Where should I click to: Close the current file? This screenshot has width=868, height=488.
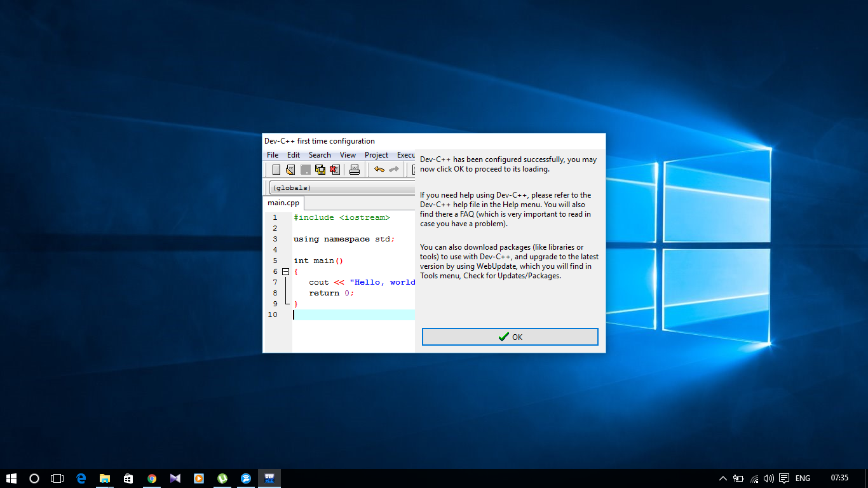point(335,169)
